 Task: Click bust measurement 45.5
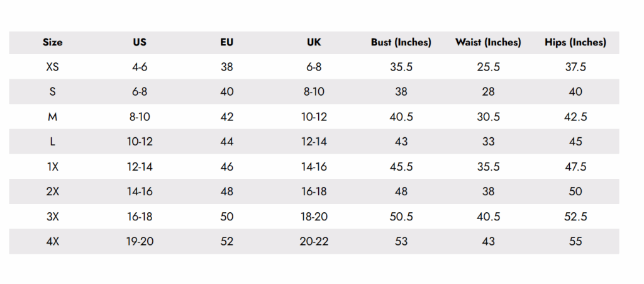click(401, 167)
